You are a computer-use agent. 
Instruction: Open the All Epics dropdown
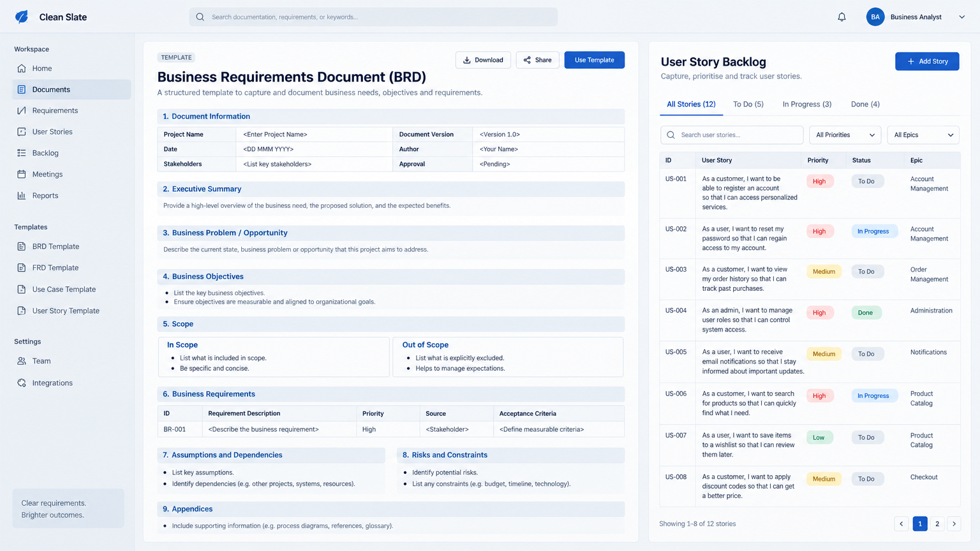[x=923, y=135]
